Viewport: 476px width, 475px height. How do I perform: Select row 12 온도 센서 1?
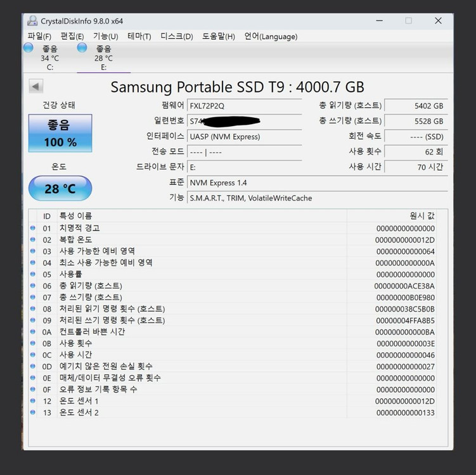[233, 401]
